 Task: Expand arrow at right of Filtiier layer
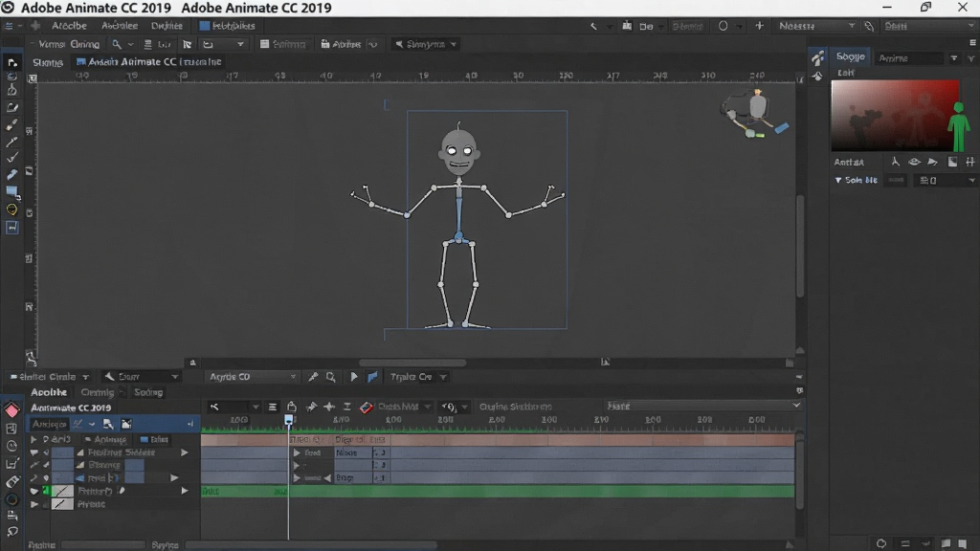[x=185, y=491]
